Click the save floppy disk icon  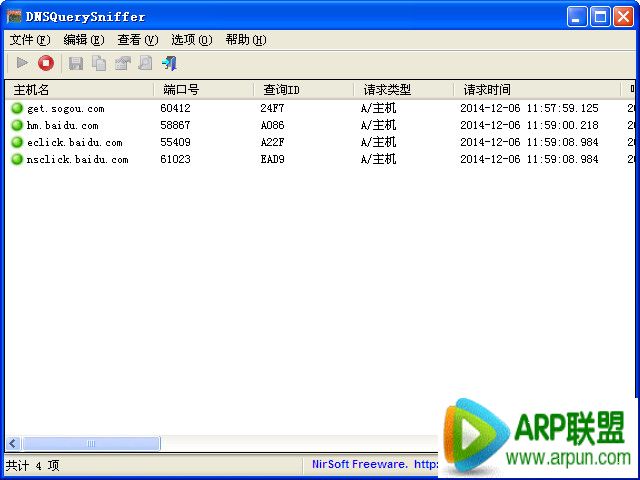[76, 64]
